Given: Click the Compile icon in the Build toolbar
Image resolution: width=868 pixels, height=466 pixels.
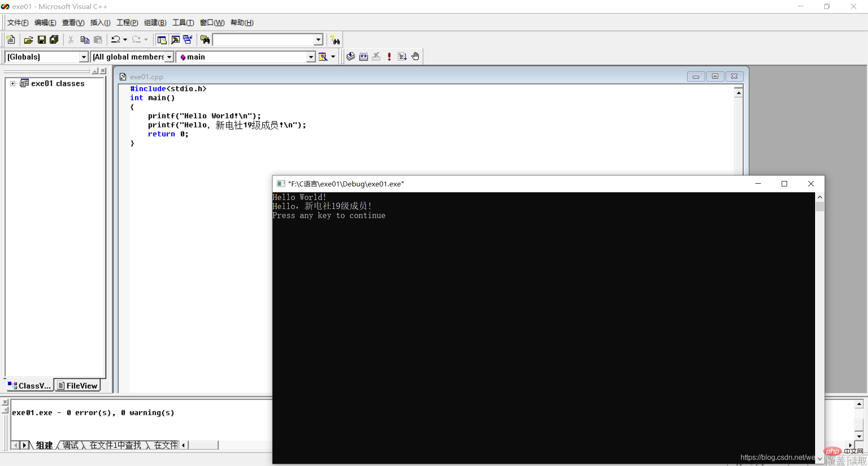Looking at the screenshot, I should click(x=350, y=56).
